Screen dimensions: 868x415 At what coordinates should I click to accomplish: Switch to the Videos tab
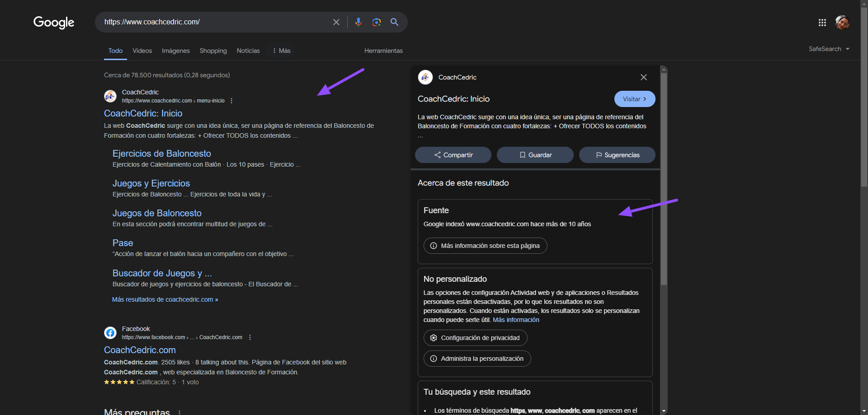142,51
